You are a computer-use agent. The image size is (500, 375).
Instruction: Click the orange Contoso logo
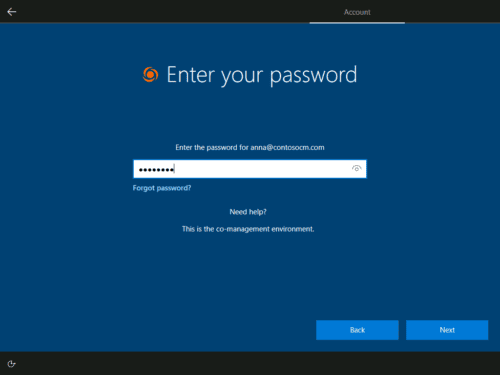(150, 74)
